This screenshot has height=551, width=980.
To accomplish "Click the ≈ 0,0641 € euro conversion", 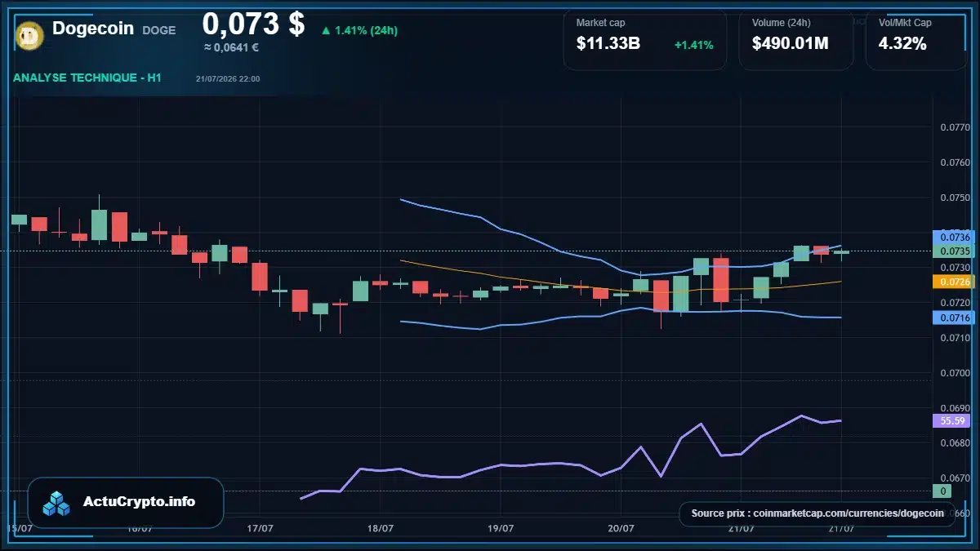I will 231,47.
